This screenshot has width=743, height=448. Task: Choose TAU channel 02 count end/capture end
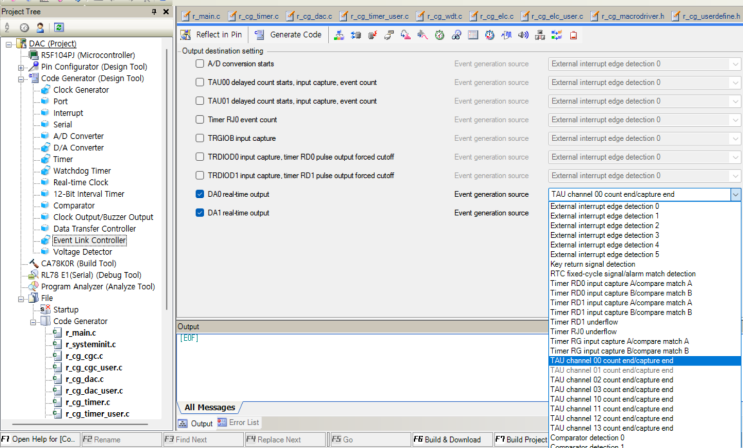[x=644, y=380]
